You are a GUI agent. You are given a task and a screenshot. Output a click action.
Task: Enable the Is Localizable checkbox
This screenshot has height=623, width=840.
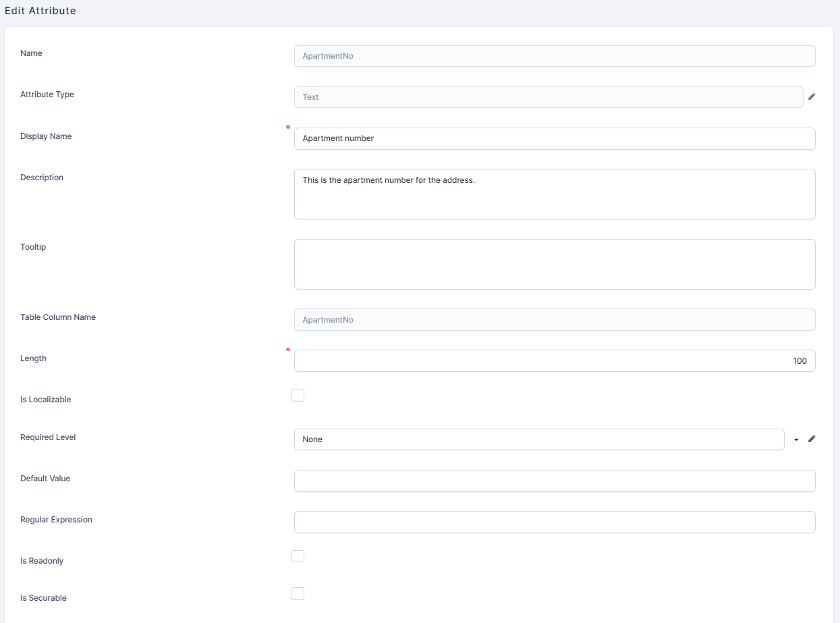tap(298, 396)
